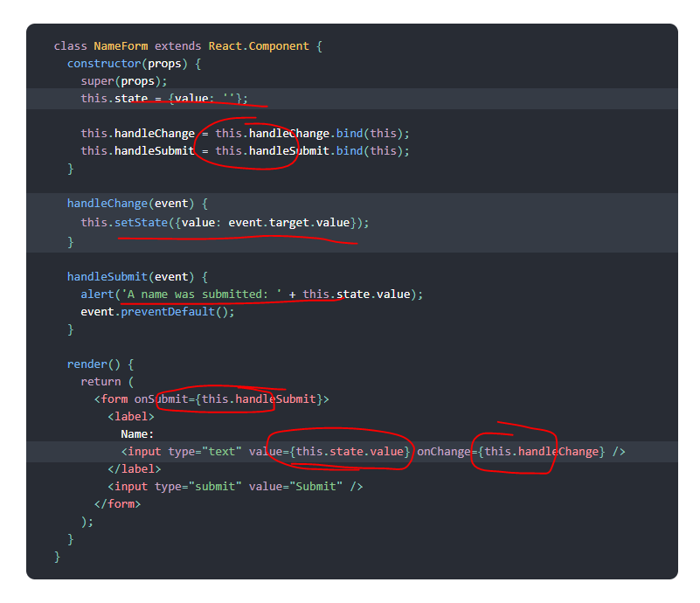
Task: Click the 'handleChange(event)' method definition
Action: tap(130, 204)
